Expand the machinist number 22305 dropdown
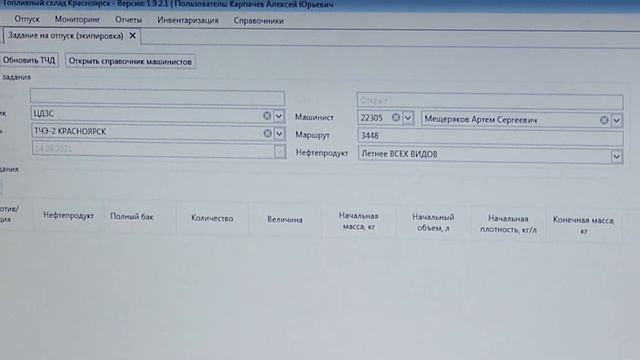The width and height of the screenshot is (640, 360). 408,118
